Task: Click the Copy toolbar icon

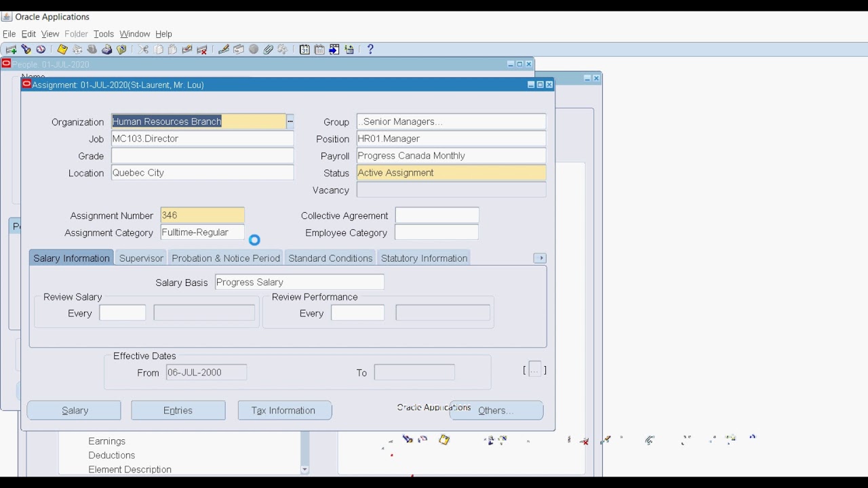Action: pos(158,49)
